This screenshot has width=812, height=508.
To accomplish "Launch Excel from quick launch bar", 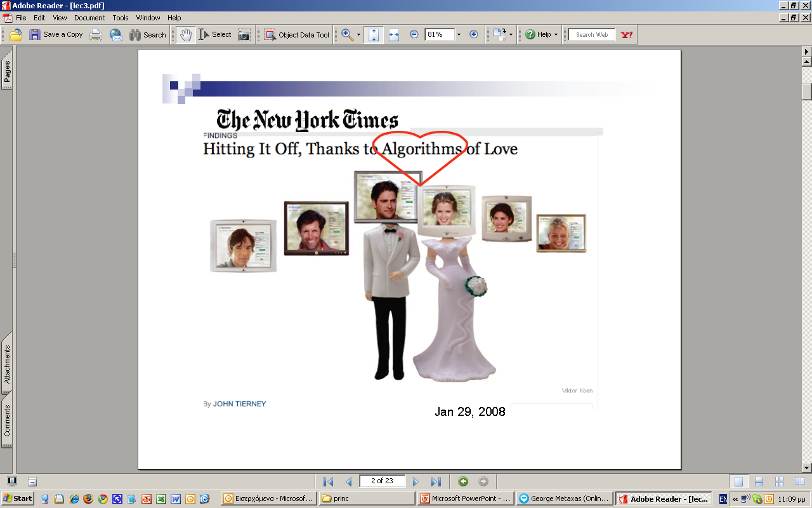I will [161, 499].
